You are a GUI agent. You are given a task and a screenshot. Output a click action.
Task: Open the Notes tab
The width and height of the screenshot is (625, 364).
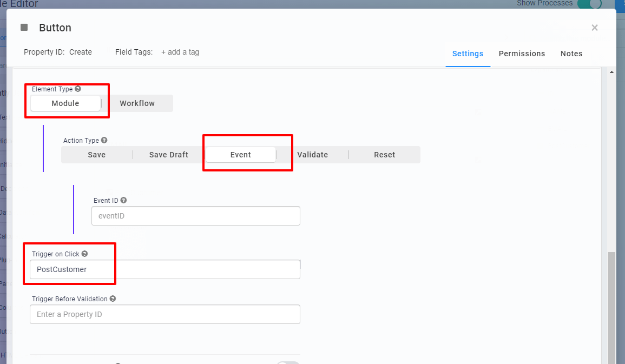pyautogui.click(x=571, y=54)
